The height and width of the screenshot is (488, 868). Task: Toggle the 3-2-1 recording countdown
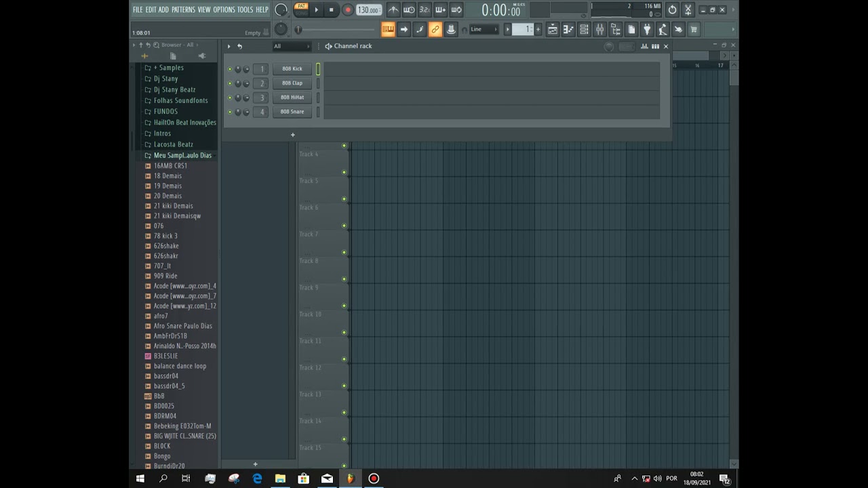click(425, 9)
